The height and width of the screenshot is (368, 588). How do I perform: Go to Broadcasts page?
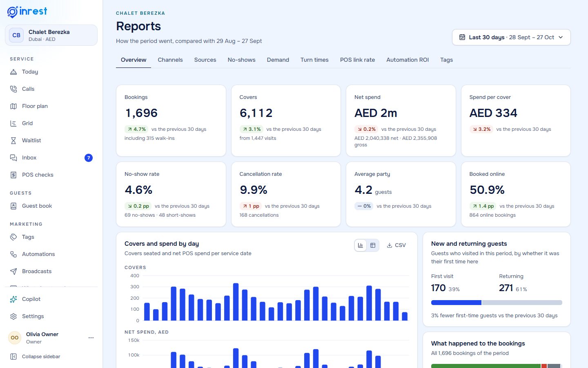click(51, 271)
